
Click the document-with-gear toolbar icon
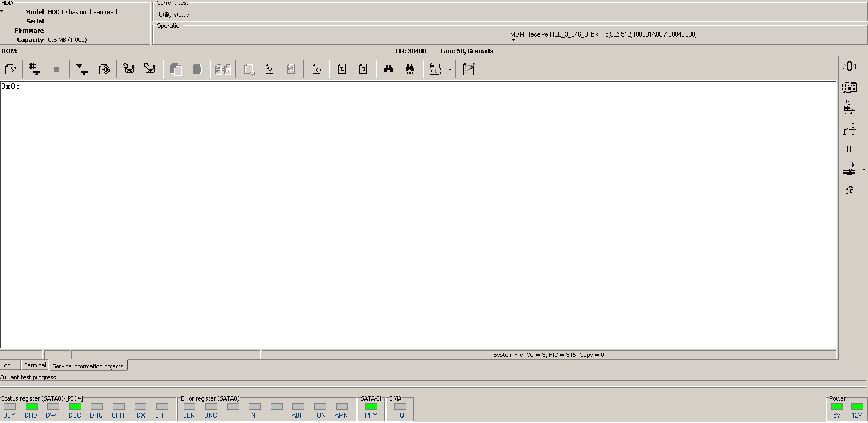click(x=11, y=69)
